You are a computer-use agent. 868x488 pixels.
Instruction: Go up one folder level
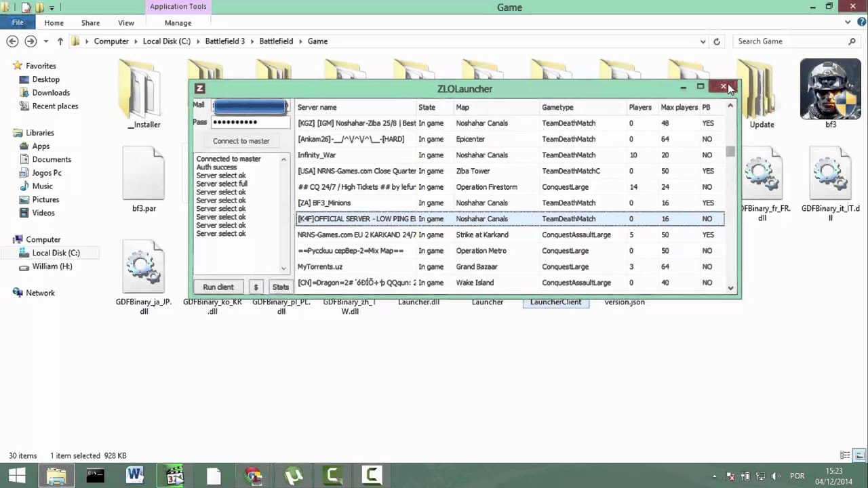pyautogui.click(x=60, y=41)
